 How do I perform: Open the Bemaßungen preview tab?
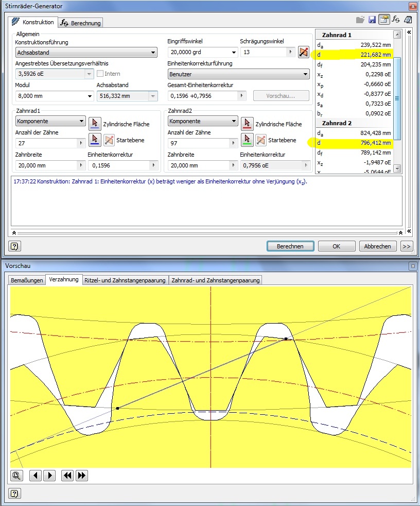(x=27, y=280)
